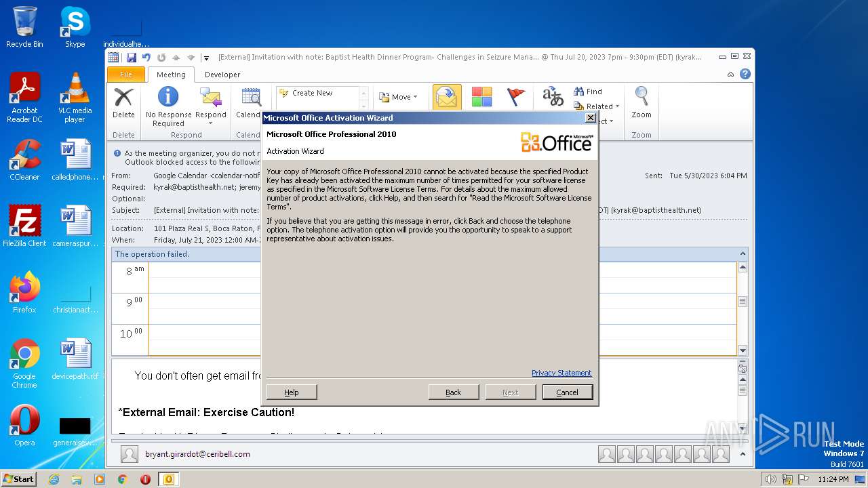Click the Start button
This screenshot has height=488, width=868.
point(19,479)
